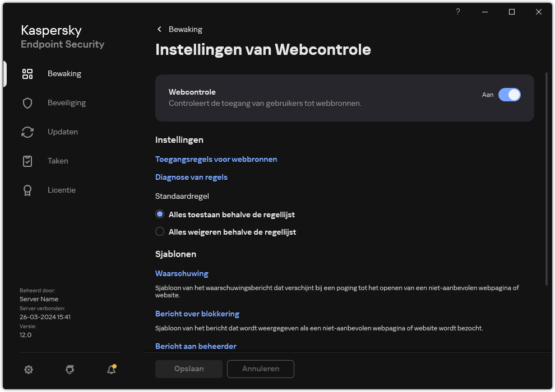Open the Bewaking monitoring section

click(64, 73)
